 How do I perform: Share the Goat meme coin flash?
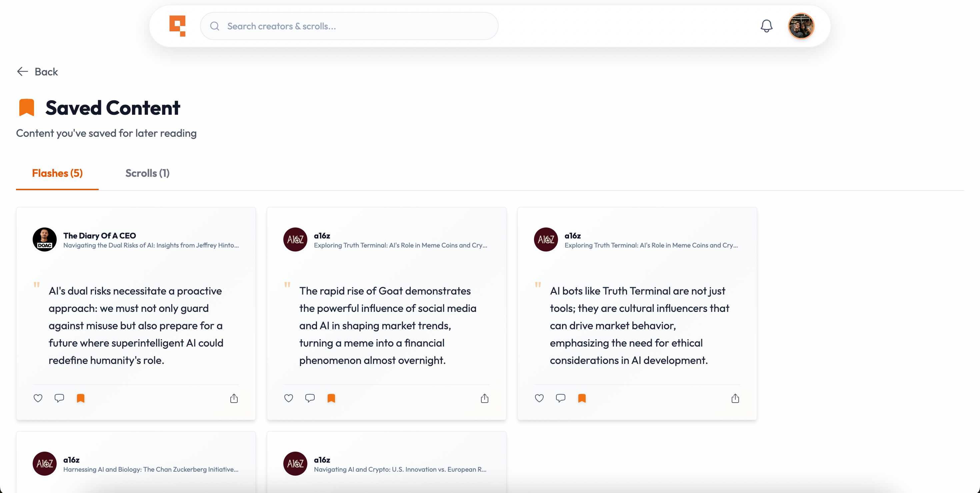click(484, 399)
